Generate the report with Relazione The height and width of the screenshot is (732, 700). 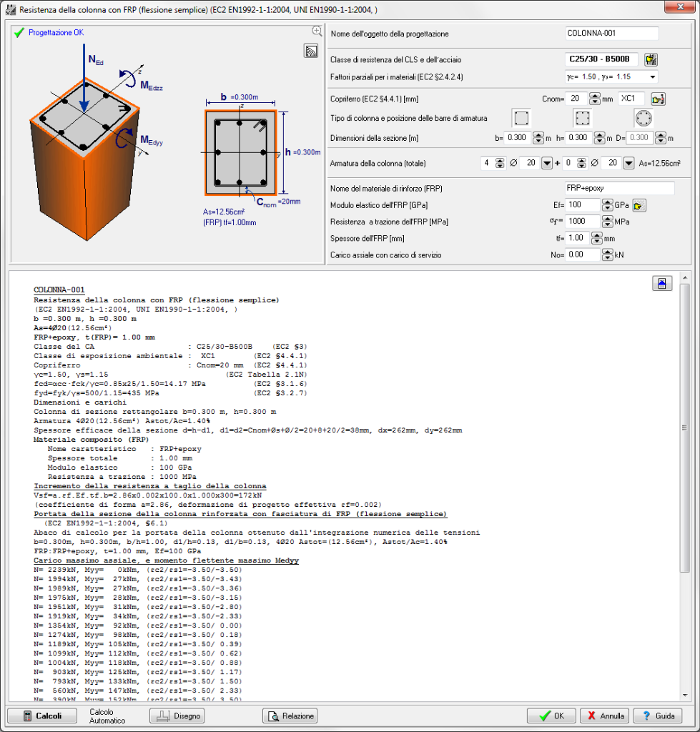pos(290,716)
